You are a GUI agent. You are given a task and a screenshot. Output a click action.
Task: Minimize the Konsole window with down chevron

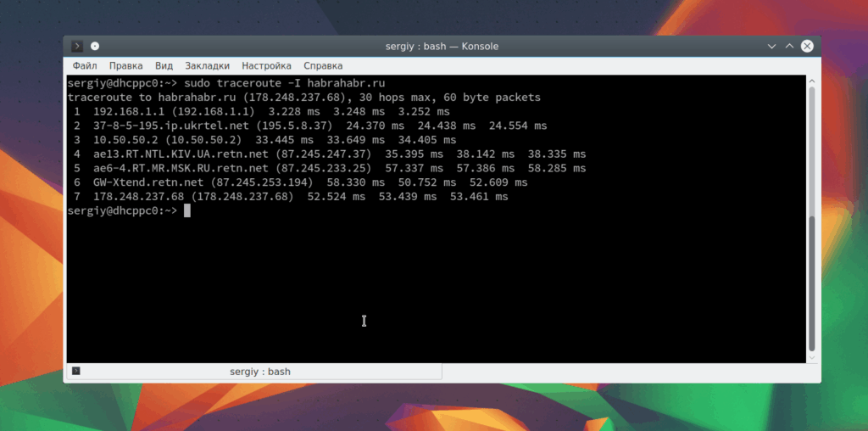771,47
